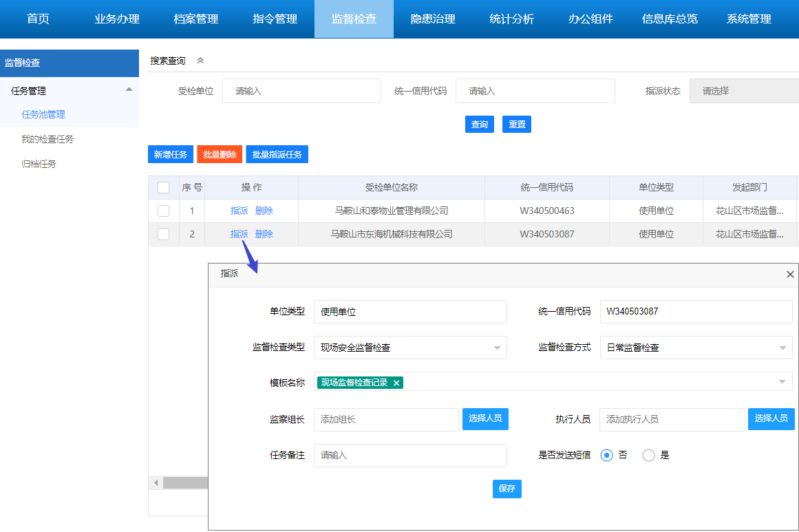
Task: Click the 发起部门 column header
Action: (x=749, y=187)
